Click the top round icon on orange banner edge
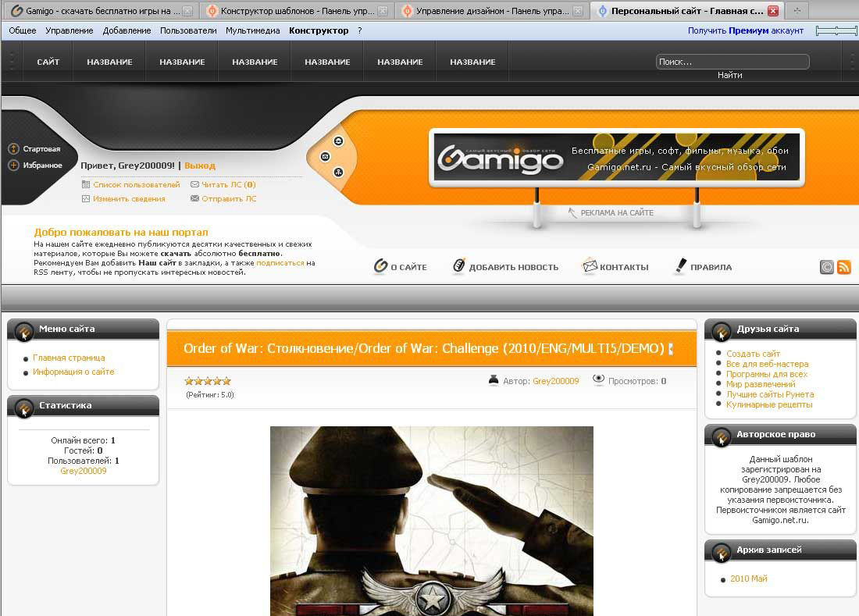The width and height of the screenshot is (859, 616). (339, 141)
